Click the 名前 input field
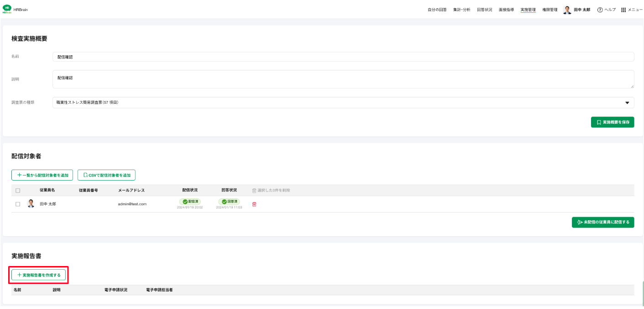The width and height of the screenshot is (644, 309). pos(343,57)
